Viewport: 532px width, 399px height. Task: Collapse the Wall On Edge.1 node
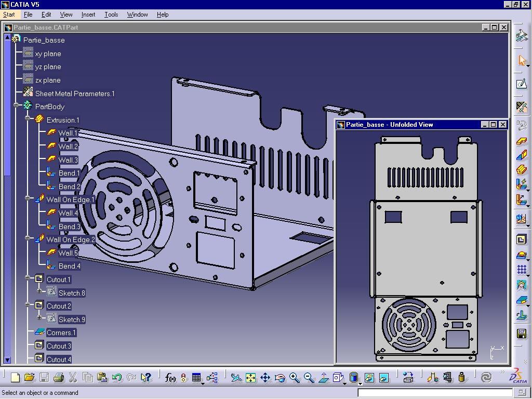pos(28,198)
